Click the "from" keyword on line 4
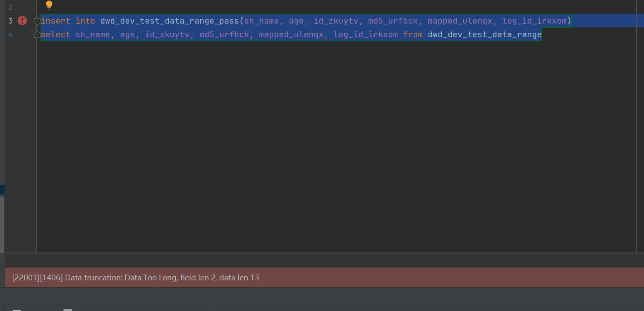 click(413, 34)
